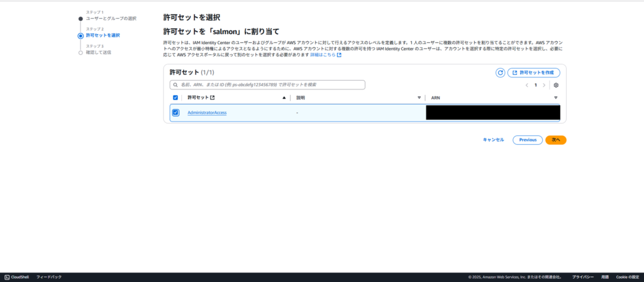Open プライバシー link in footer
The width and height of the screenshot is (644, 282).
point(583,277)
